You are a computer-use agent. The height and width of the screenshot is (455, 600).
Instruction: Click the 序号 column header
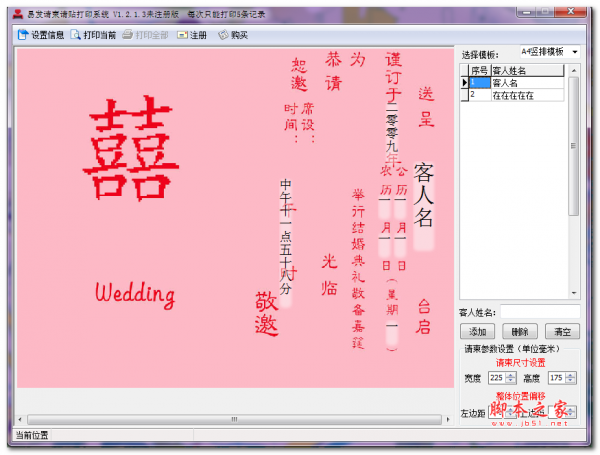(479, 71)
